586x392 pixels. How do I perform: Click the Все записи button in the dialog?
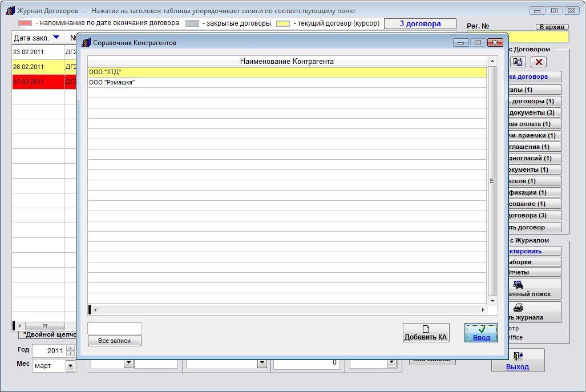pos(114,341)
